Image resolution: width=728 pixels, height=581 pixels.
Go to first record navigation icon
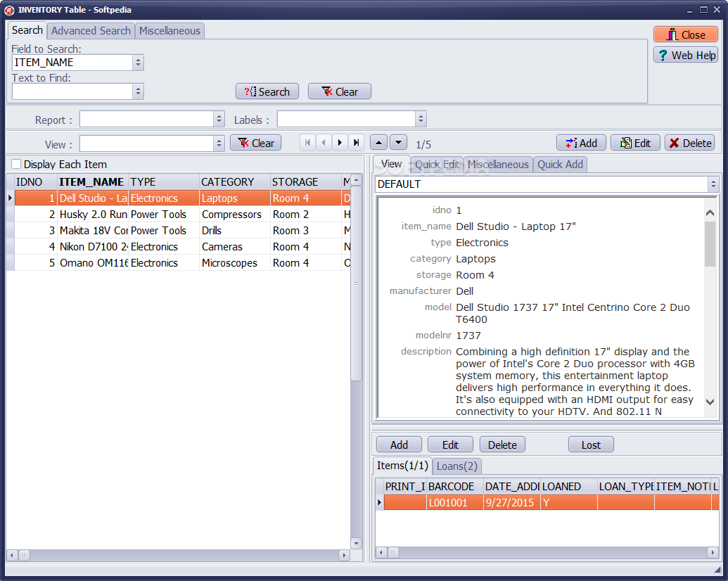pos(308,143)
